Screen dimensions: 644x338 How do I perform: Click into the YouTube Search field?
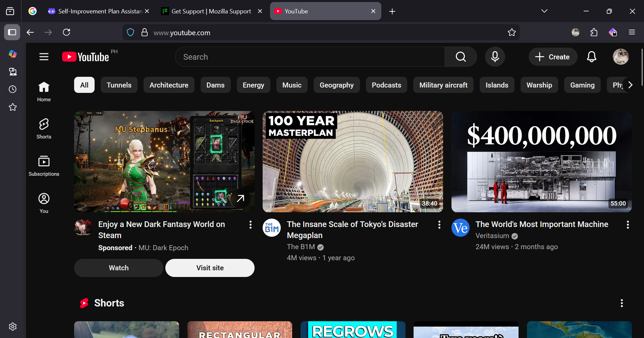tap(310, 57)
